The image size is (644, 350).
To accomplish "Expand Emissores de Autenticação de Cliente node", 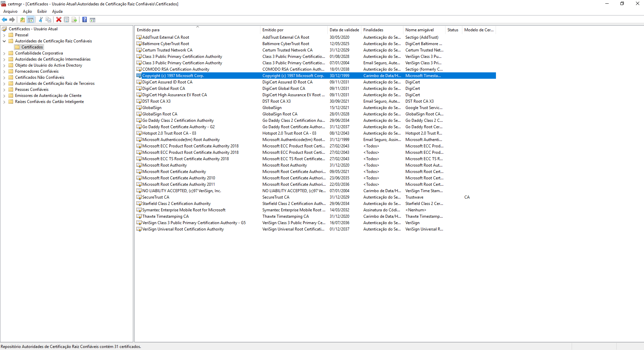I will [x=4, y=96].
